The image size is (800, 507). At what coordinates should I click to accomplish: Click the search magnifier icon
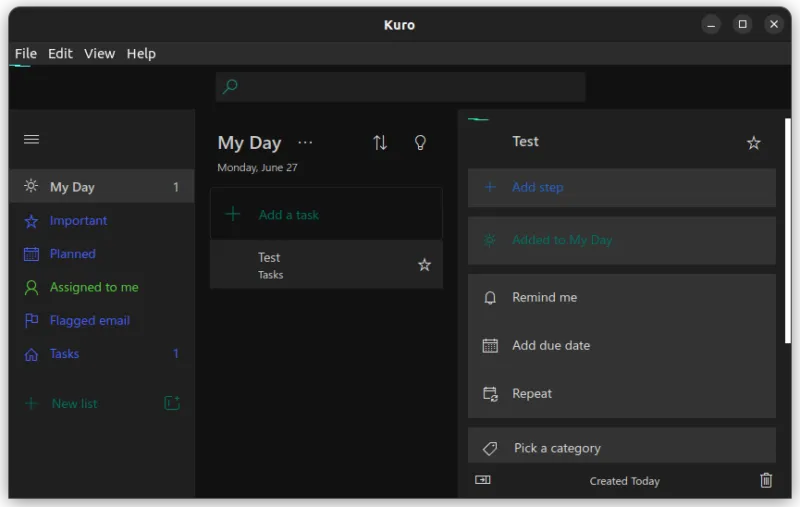pos(230,87)
